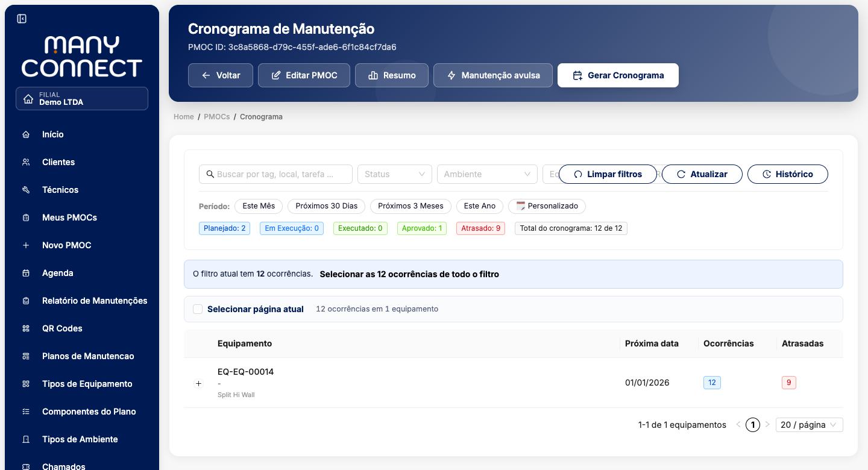The width and height of the screenshot is (868, 470).
Task: Open the Histórico button
Action: point(788,174)
